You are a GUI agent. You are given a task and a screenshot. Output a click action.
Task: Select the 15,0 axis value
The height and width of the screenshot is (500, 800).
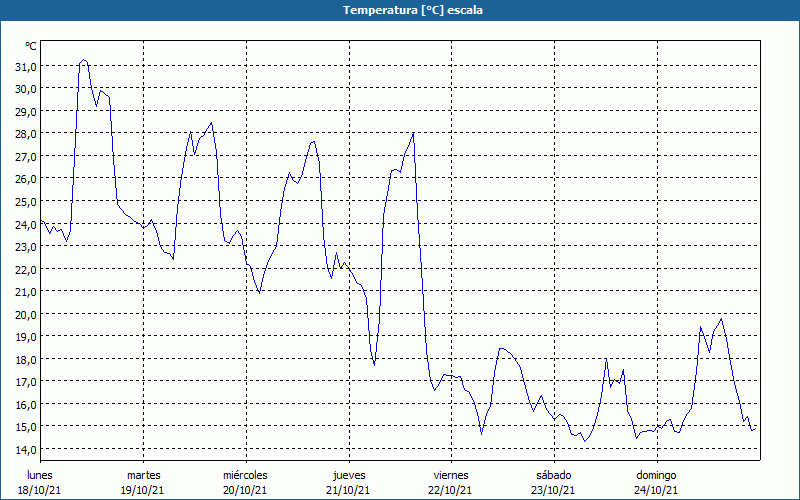coord(25,427)
